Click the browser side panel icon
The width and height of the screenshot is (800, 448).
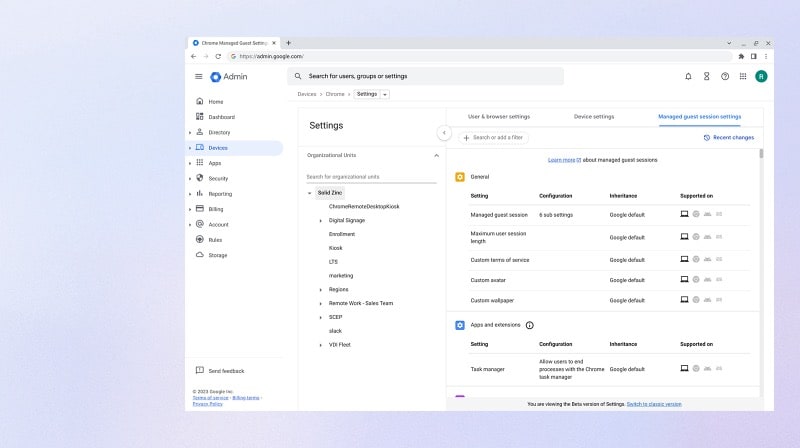[753, 56]
